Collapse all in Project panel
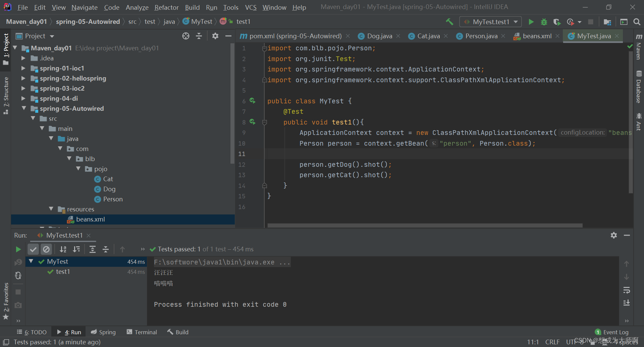Screen dimensions: 644x347 [x=199, y=36]
